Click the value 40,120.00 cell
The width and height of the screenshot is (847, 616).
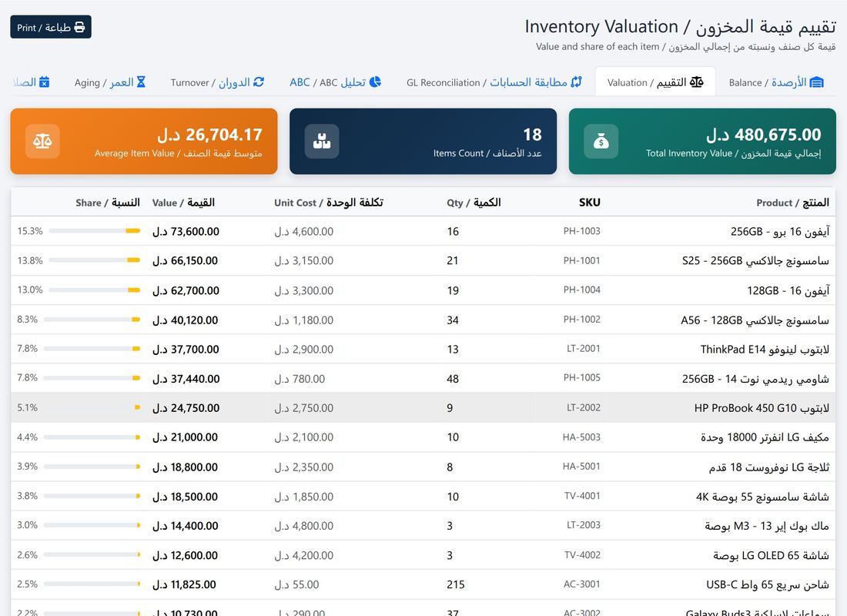186,320
